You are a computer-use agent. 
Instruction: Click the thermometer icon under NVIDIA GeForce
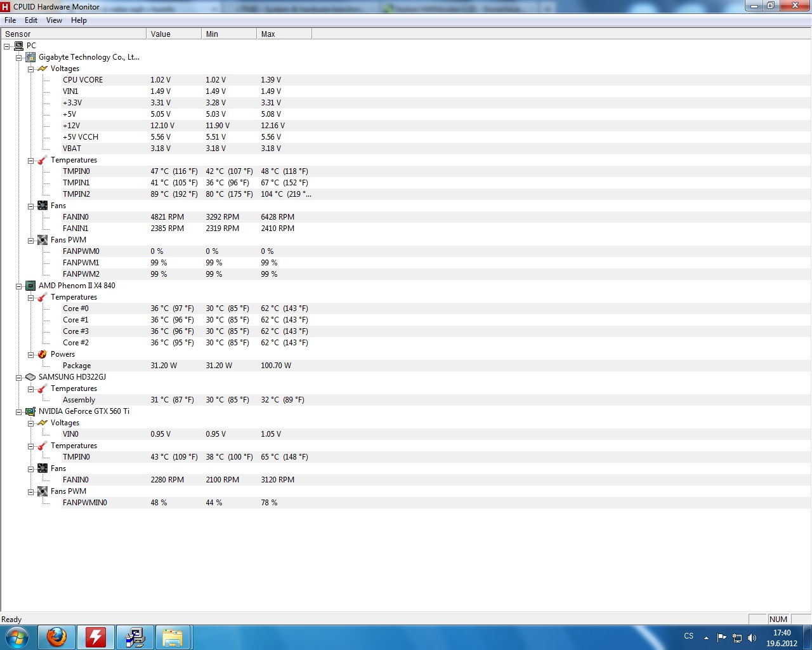pos(43,446)
